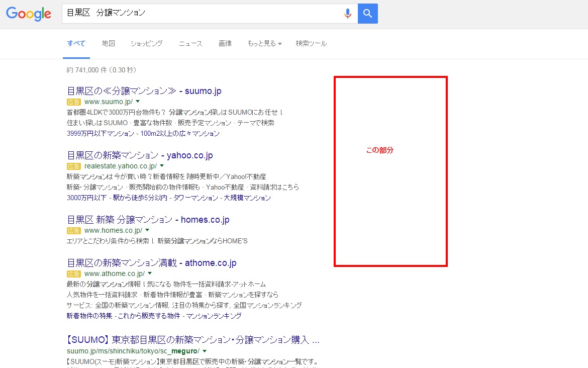The height and width of the screenshot is (368, 588).
Task: Go to the ニュース tab
Action: point(190,44)
